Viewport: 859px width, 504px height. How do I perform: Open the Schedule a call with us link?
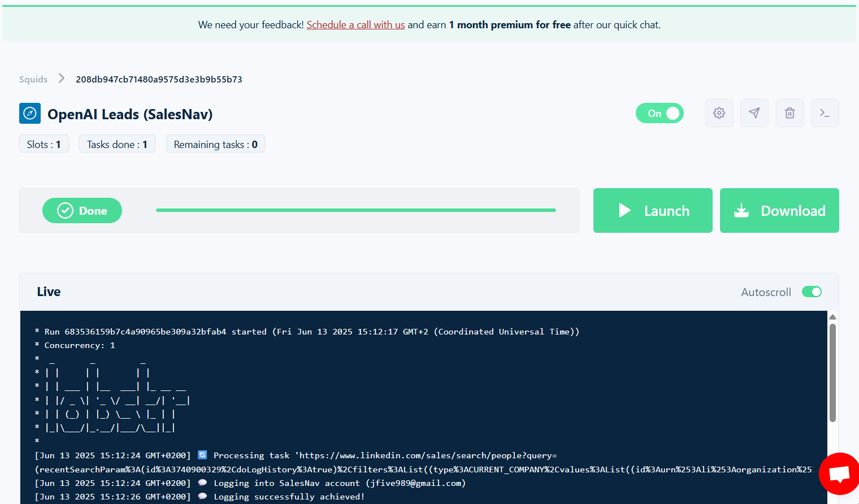pos(355,25)
